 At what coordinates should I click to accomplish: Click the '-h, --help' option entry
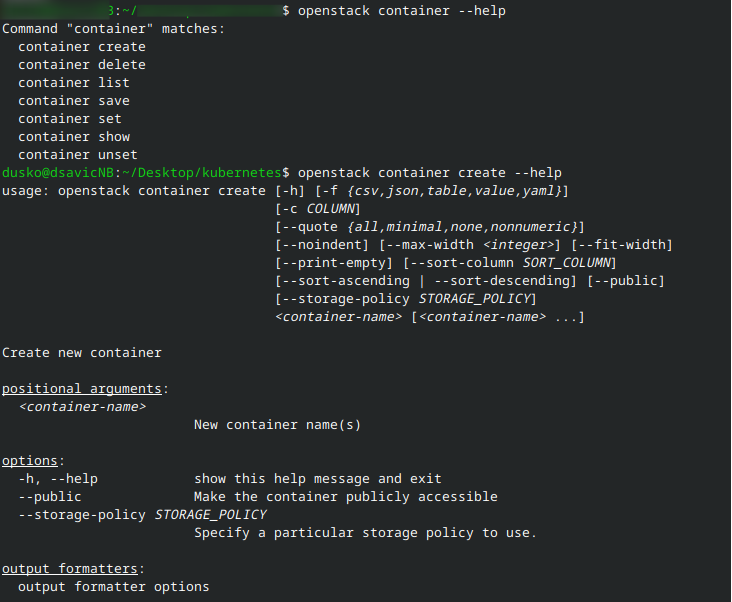coord(57,479)
